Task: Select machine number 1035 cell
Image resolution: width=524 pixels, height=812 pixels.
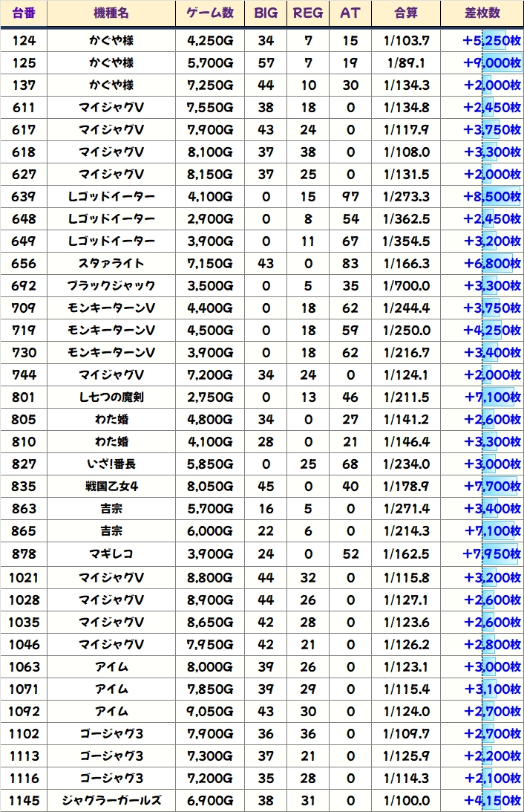Action: coord(24,622)
